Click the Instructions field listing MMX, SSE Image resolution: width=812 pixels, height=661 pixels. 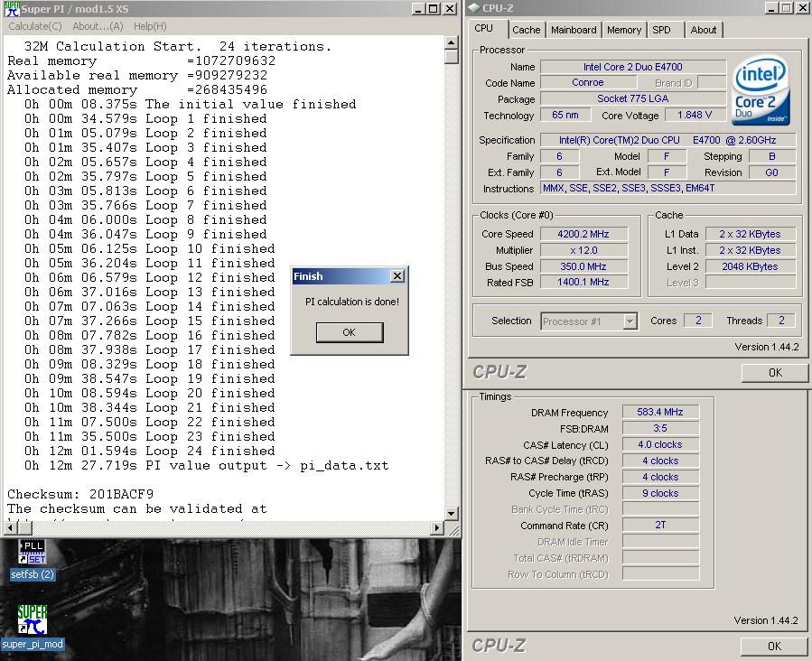point(668,188)
